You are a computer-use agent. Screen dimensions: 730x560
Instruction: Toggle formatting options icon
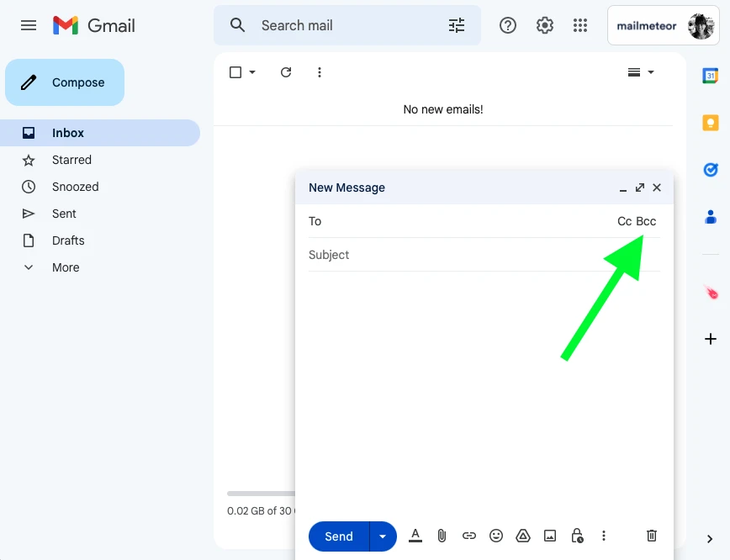415,536
